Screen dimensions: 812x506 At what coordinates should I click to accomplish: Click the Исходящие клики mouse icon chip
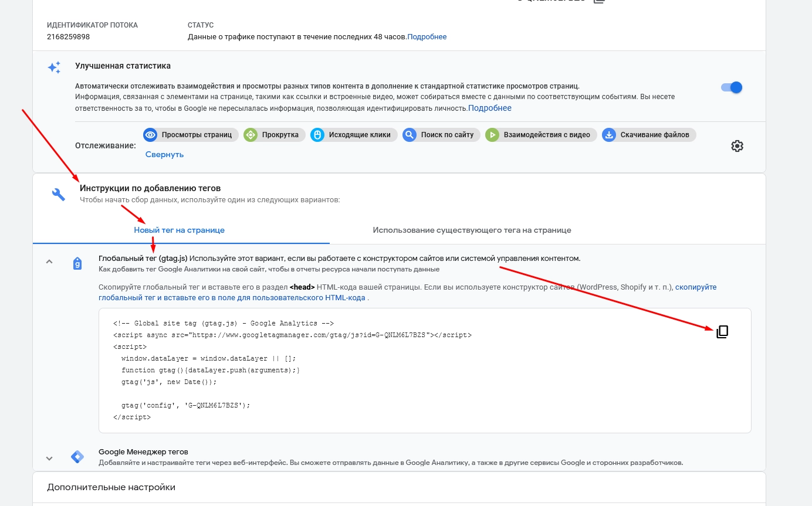click(354, 135)
